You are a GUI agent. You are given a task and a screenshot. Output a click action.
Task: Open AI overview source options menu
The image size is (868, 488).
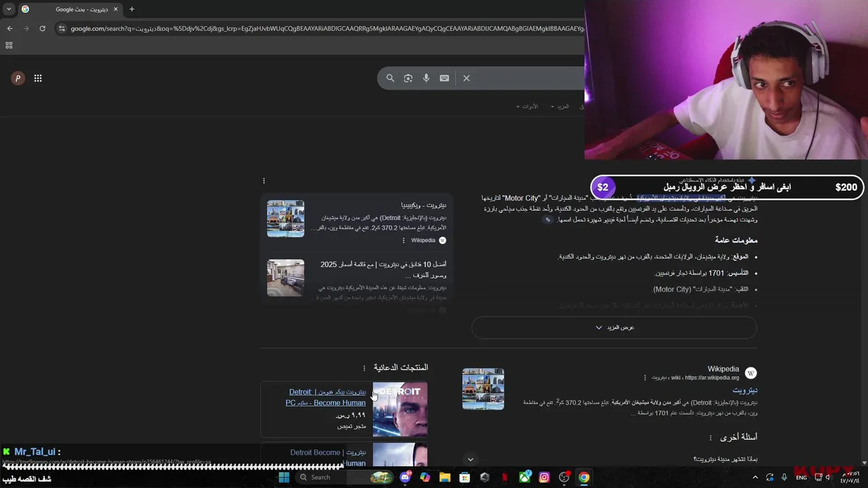point(264,181)
